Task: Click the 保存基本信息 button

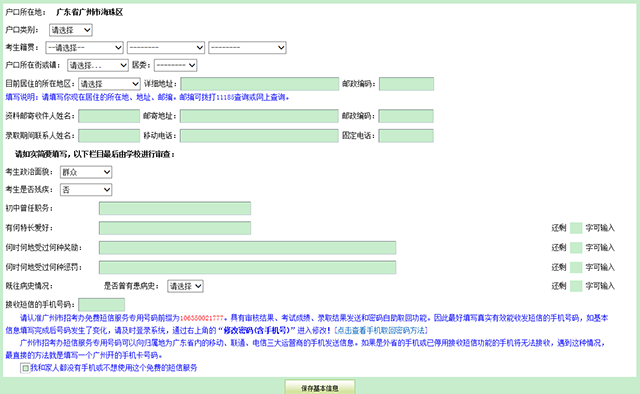Action: pyautogui.click(x=320, y=387)
